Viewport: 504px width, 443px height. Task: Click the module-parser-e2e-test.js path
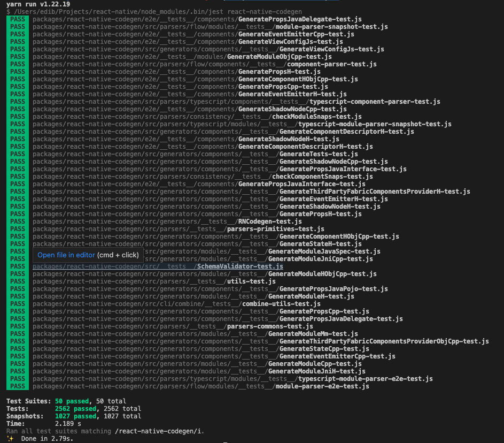(201, 386)
